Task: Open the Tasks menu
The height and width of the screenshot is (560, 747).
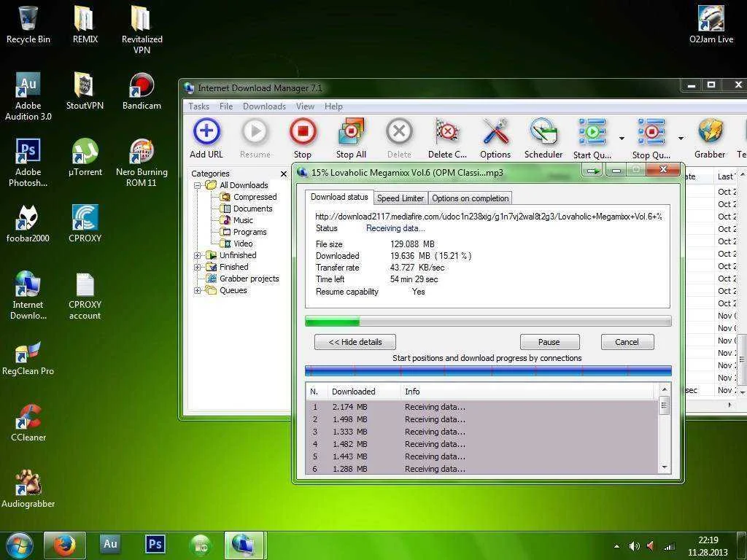Action: pyautogui.click(x=198, y=106)
